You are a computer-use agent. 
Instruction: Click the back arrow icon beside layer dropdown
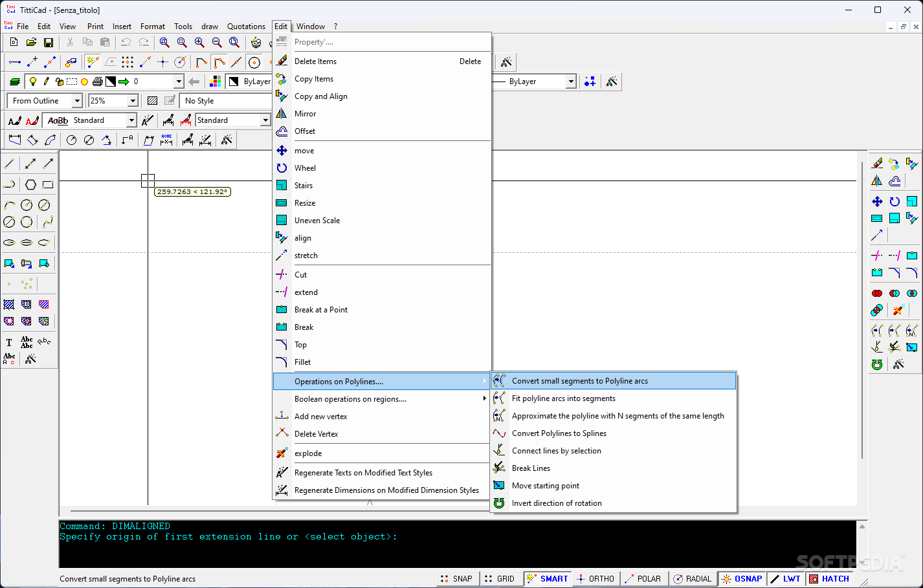click(194, 82)
